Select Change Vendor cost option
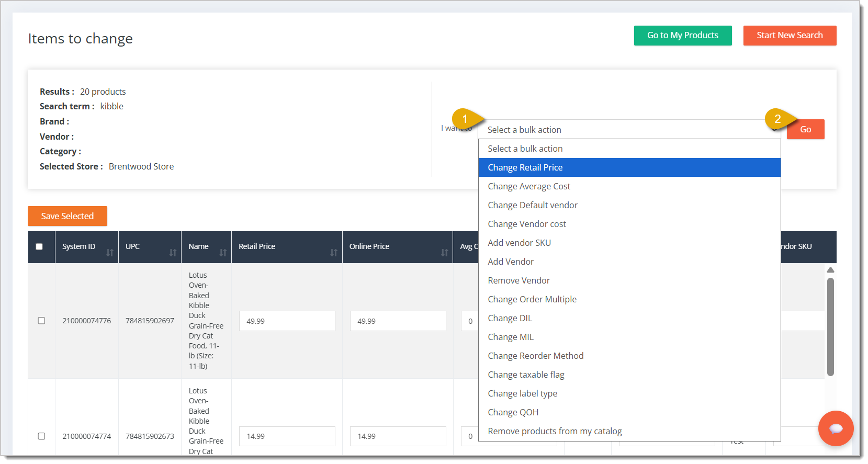Viewport: 868px width, 464px height. [629, 224]
